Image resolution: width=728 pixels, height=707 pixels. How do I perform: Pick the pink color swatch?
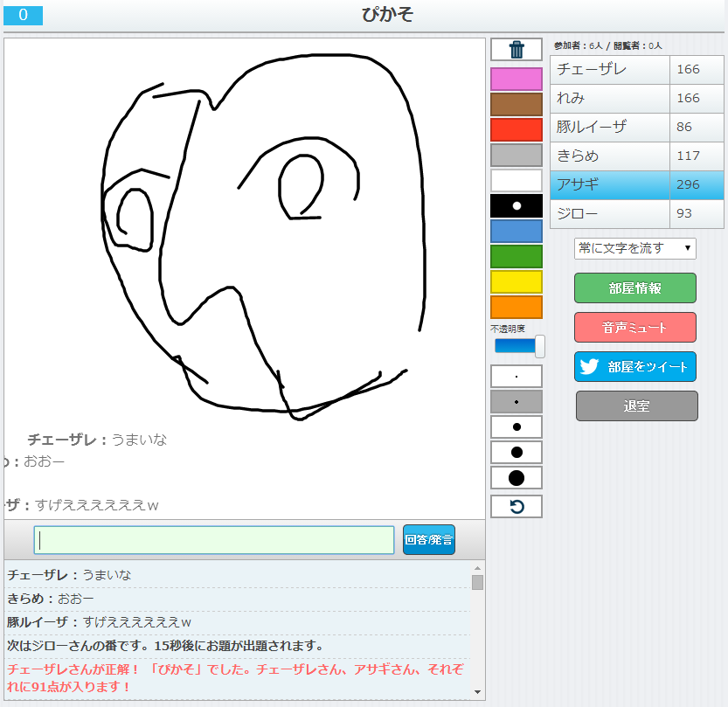517,79
